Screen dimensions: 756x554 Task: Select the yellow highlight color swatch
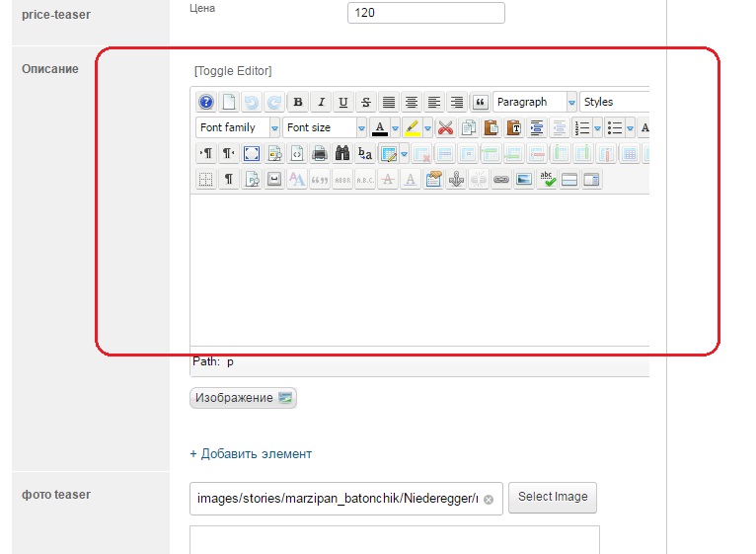(412, 127)
